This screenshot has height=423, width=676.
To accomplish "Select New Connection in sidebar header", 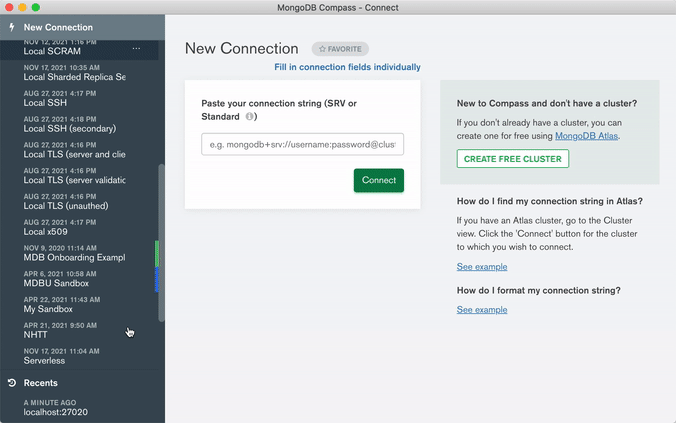I will coord(82,27).
